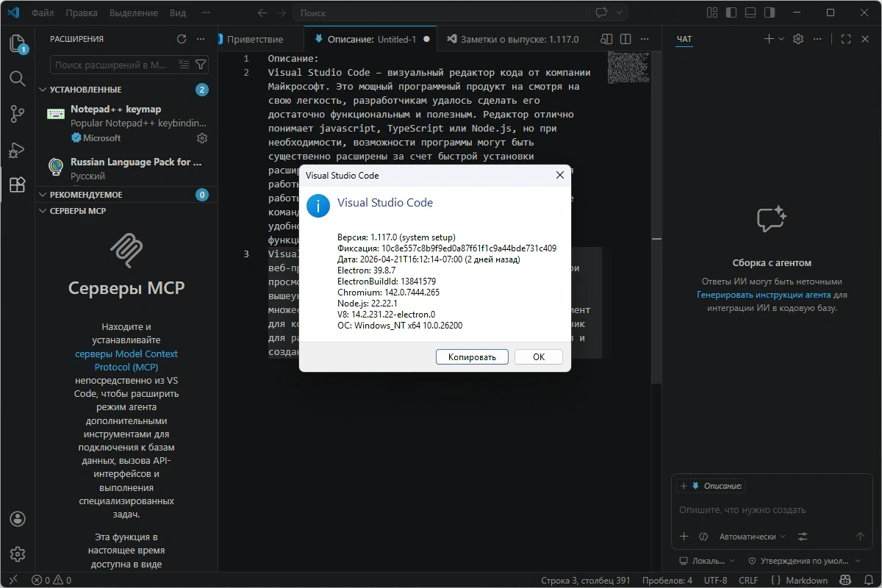Toggle the secondary side bar

click(x=770, y=12)
